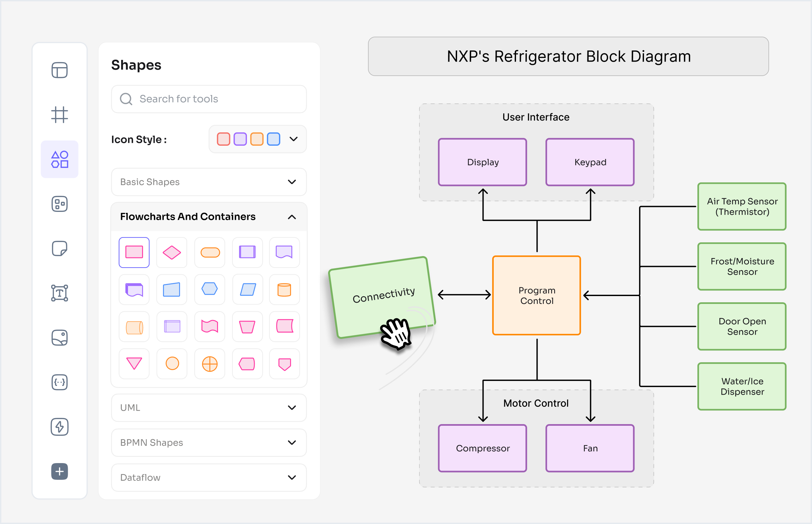Select the orange circle shape
The image size is (812, 524).
(172, 364)
